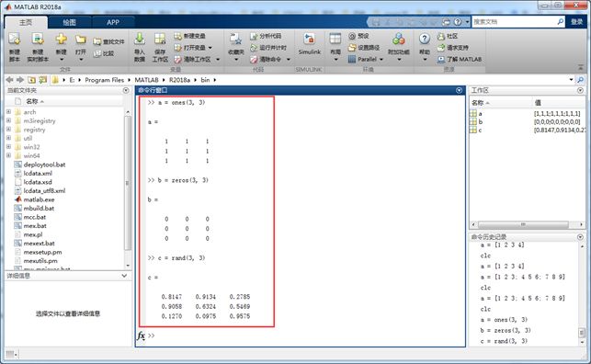The image size is (591, 364).
Task: Click the fx function browser icon
Action: [141, 336]
